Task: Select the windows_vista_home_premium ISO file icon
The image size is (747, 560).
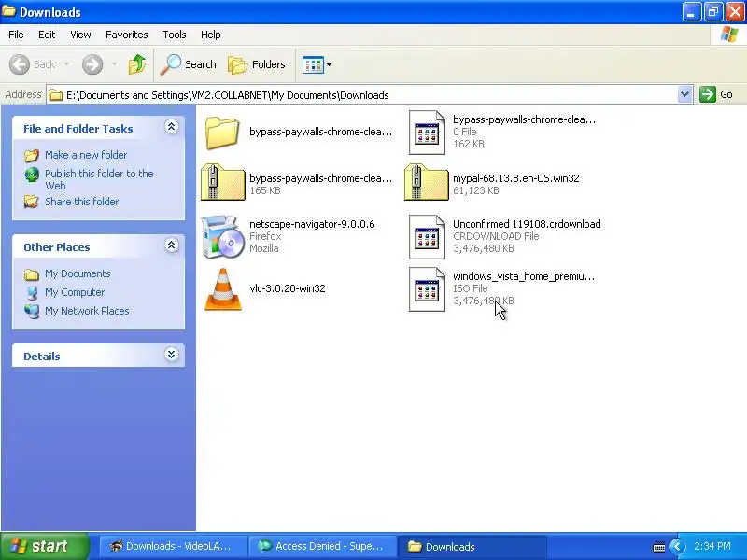Action: point(427,289)
